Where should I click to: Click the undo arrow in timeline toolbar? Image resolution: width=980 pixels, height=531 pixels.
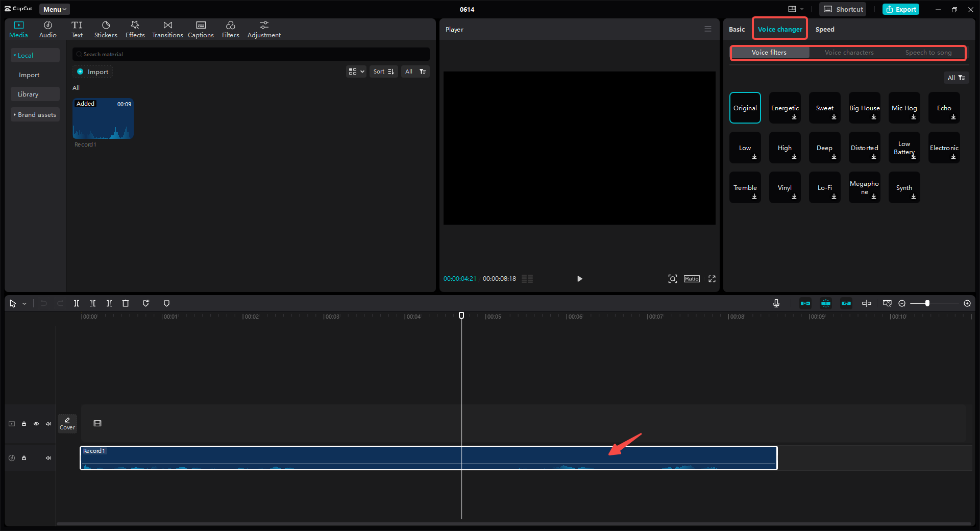pos(44,303)
